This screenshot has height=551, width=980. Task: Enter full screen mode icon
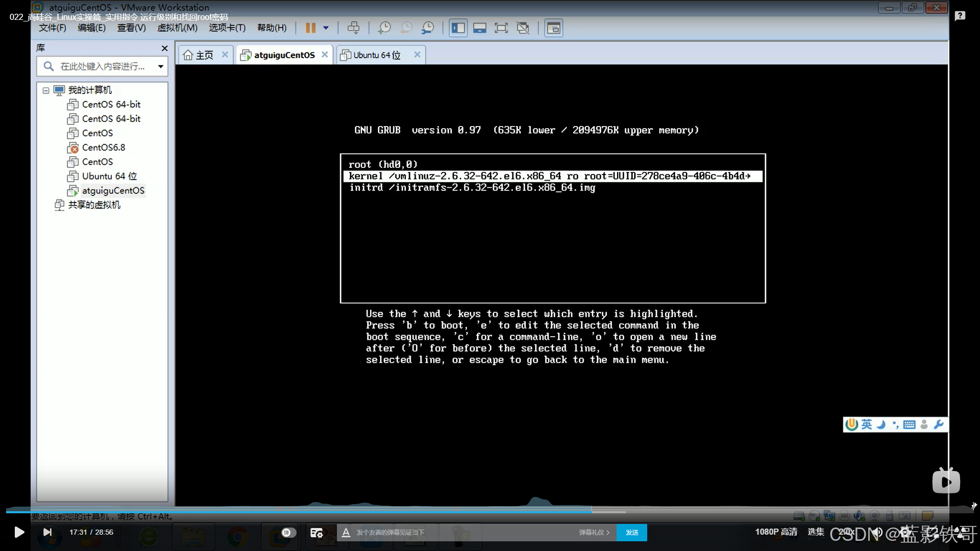501,28
